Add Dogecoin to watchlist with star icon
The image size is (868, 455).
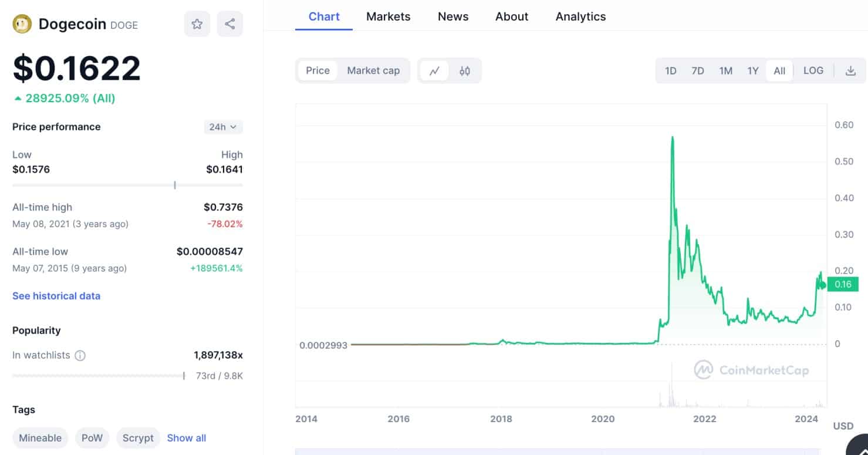point(197,24)
